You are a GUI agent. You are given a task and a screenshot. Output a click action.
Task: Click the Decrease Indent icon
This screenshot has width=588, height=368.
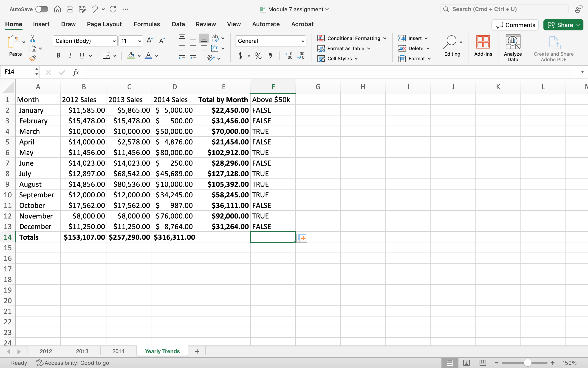(182, 58)
